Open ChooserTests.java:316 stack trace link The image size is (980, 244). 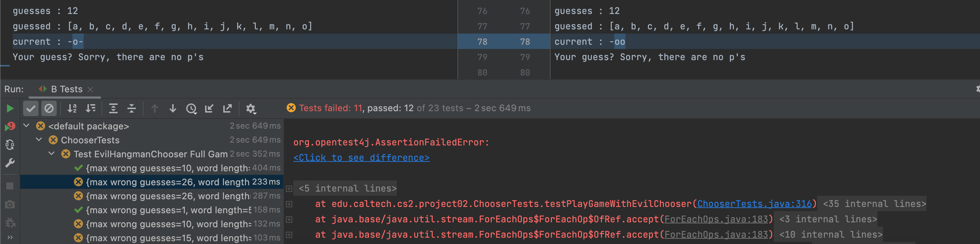tap(754, 204)
